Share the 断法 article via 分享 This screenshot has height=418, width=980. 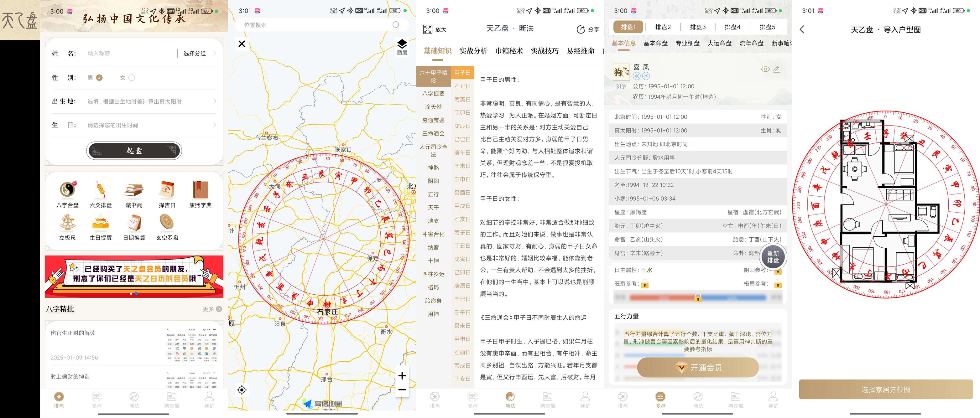587,29
